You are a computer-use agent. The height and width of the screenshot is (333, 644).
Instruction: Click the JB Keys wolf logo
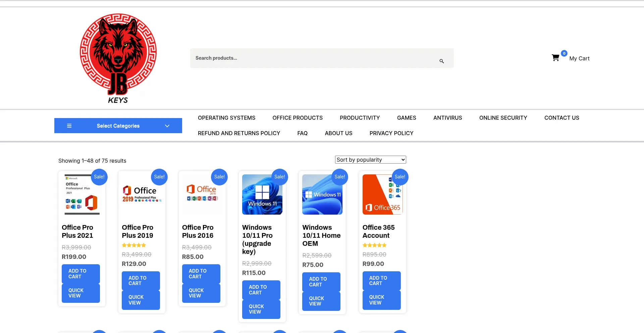tap(118, 58)
